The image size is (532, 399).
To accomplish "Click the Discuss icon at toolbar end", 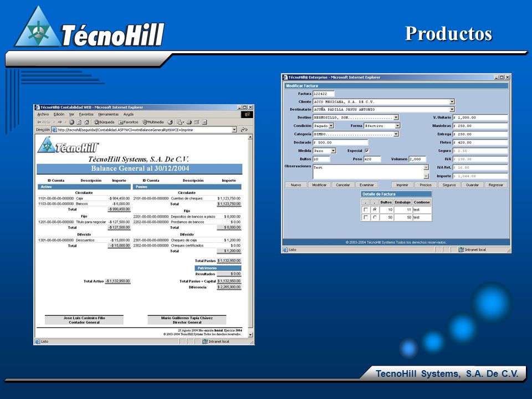I will click(204, 122).
